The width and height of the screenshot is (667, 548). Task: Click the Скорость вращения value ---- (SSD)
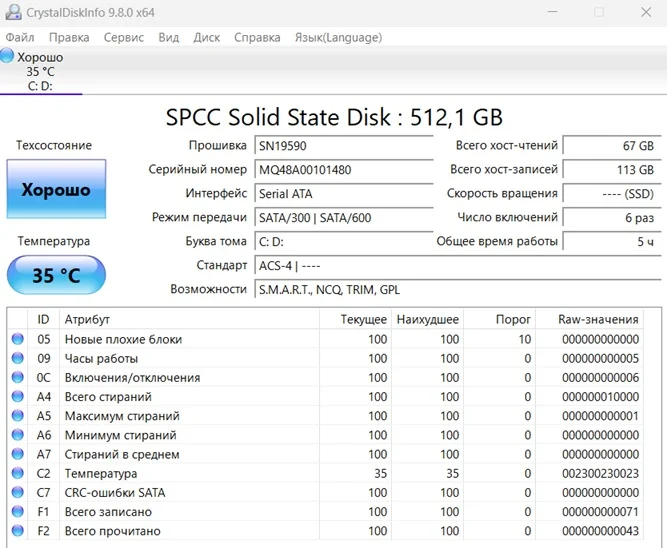tap(612, 194)
